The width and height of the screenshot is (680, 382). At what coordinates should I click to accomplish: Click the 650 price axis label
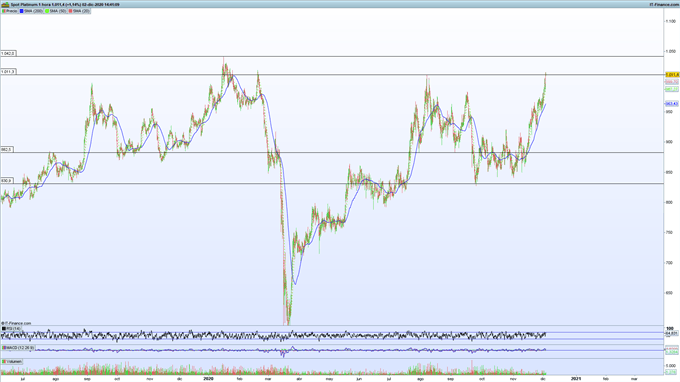coord(670,293)
